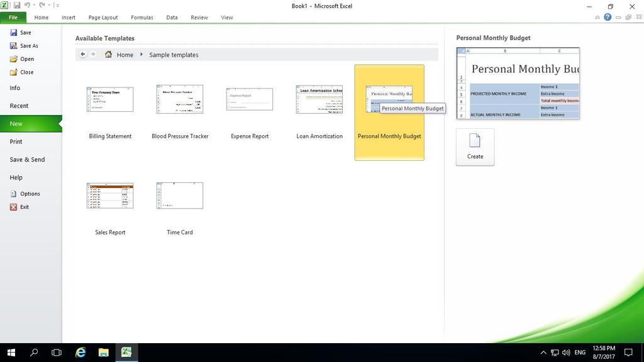Open the Insert ribbon tab

[69, 18]
